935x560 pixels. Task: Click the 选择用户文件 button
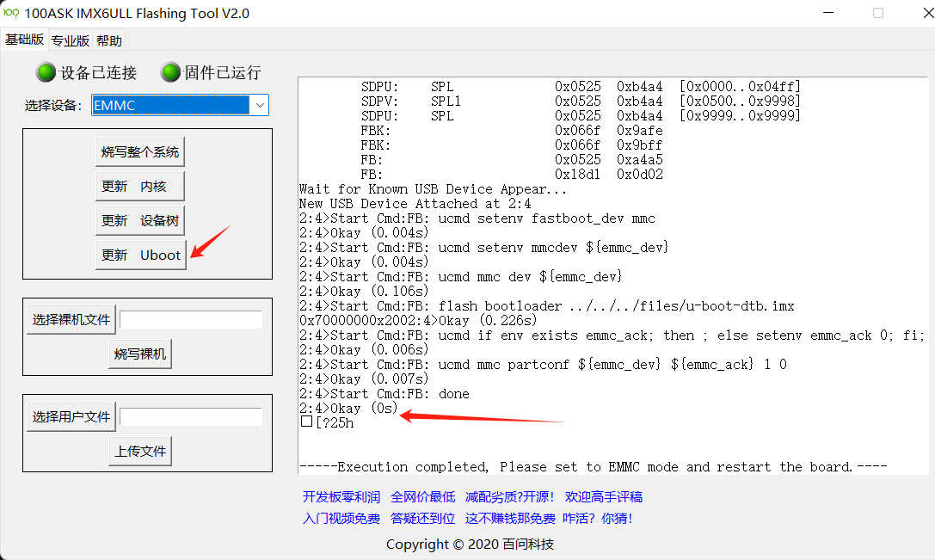[71, 416]
